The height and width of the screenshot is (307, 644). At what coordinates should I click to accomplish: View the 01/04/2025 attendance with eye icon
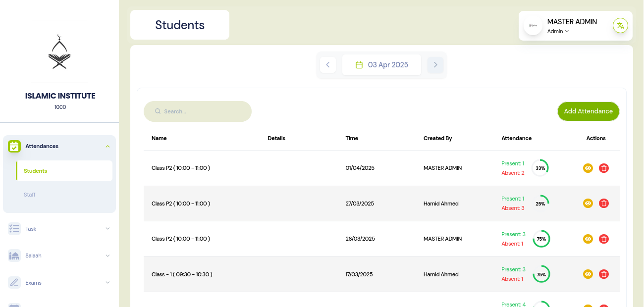588,168
